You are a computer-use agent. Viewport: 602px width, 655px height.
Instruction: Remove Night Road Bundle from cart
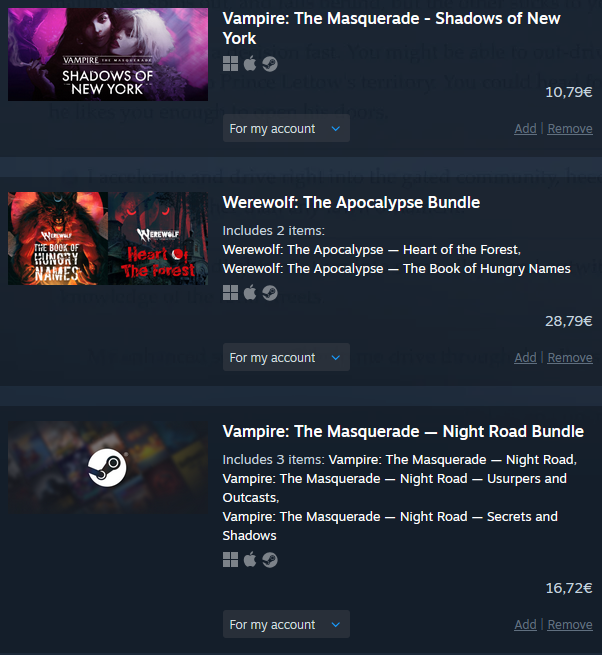pos(570,625)
